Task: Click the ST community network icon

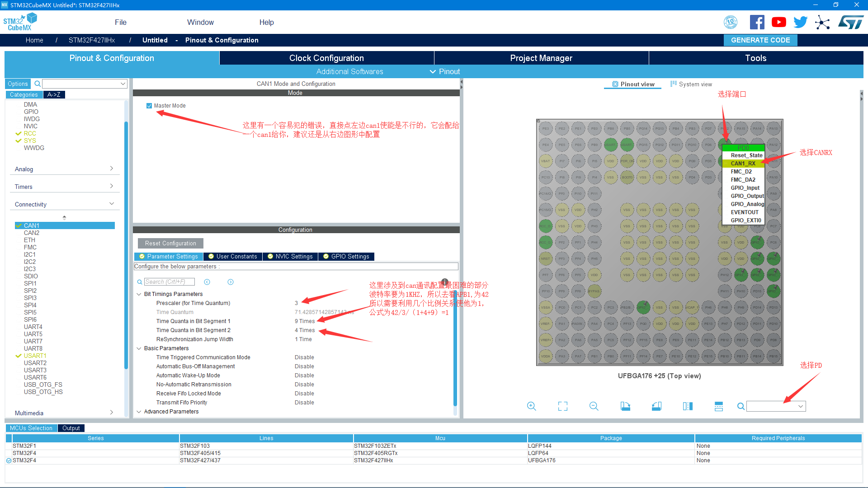Action: [822, 22]
